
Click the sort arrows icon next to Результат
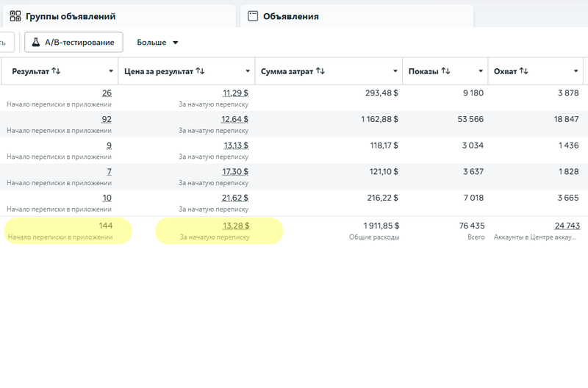tap(56, 71)
